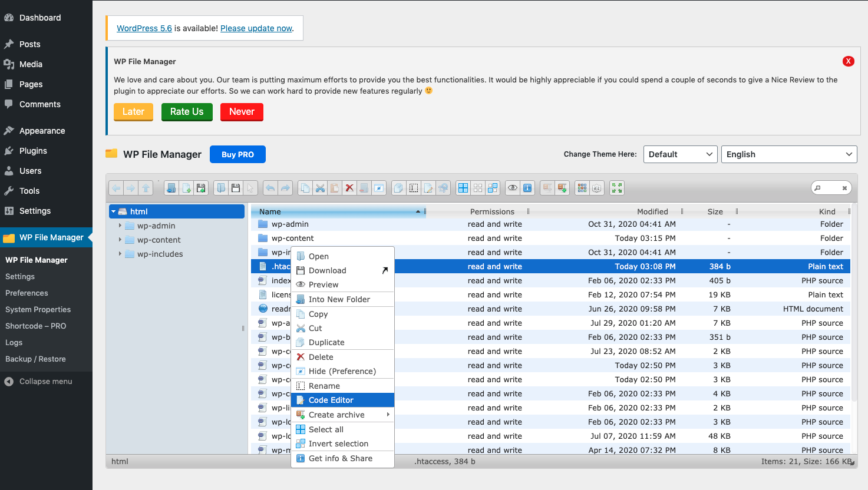Open the language dropdown showing English
This screenshot has height=490, width=868.
(789, 154)
